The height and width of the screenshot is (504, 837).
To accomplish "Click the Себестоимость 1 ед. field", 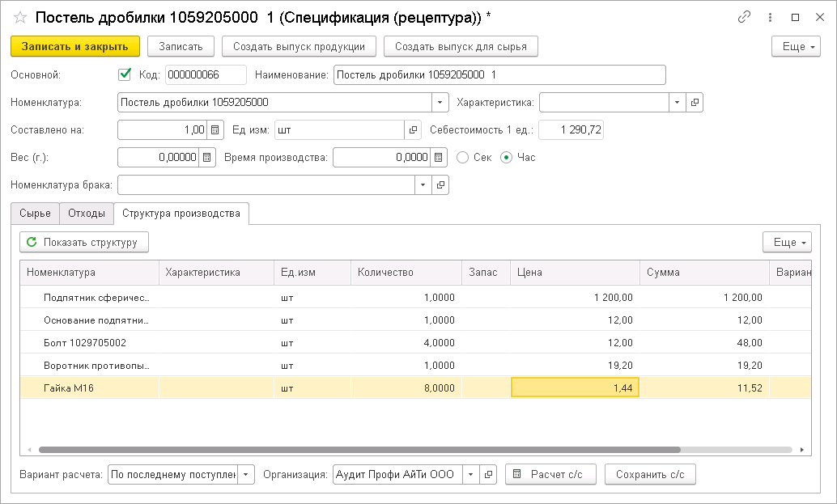I will coord(571,129).
